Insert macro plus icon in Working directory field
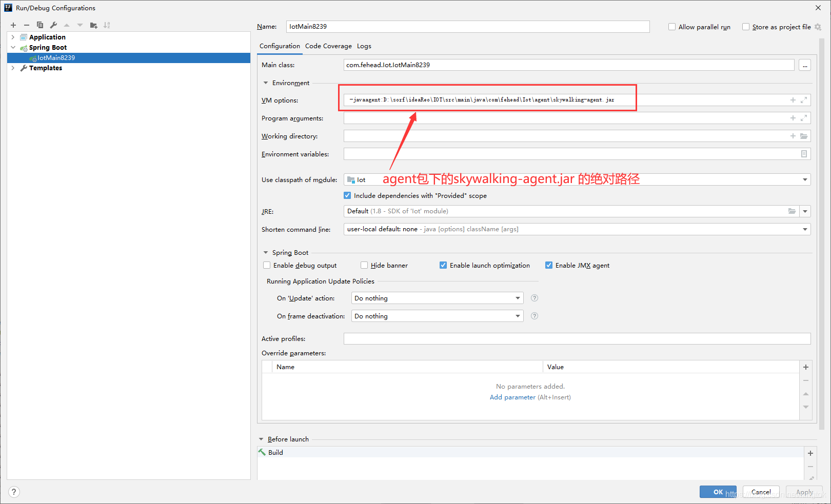Image resolution: width=831 pixels, height=504 pixels. point(793,136)
